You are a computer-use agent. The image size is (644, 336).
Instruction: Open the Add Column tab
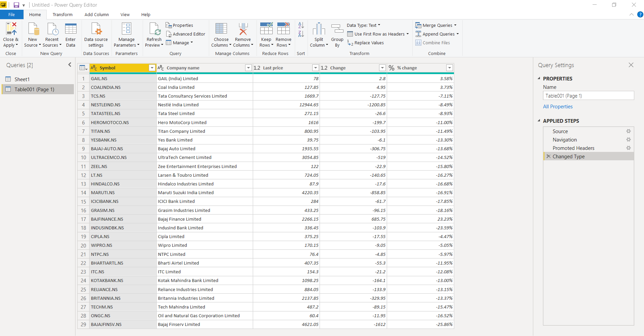(96, 14)
